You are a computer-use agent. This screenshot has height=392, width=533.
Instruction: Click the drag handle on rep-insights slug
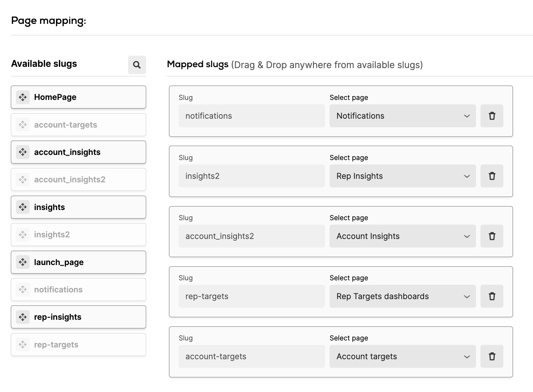coord(23,317)
